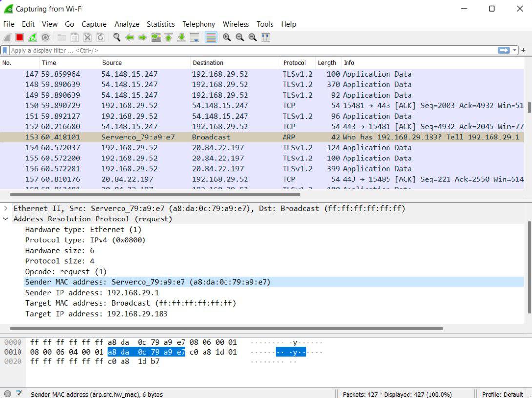Click the packet details vertical scrollbar

pos(529,267)
